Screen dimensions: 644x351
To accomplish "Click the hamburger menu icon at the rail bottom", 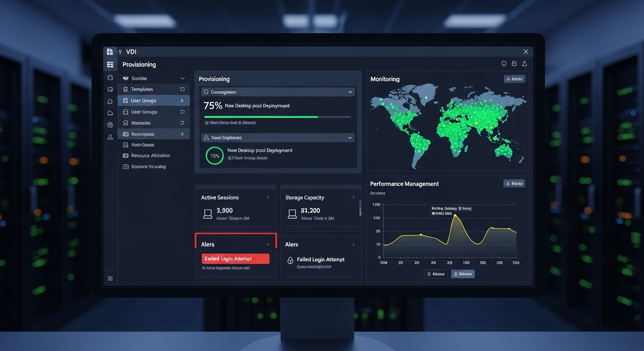I will [110, 278].
